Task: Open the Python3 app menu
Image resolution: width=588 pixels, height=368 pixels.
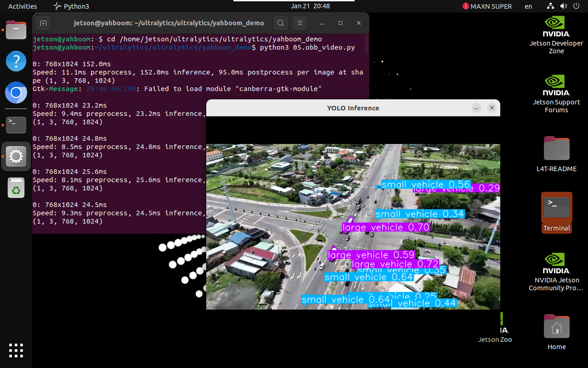Action: (71, 6)
